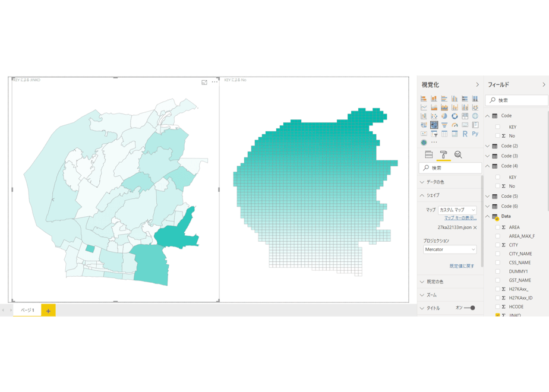Viewport: 549px width, 392px height.
Task: Collapse the シェイプ section
Action: tap(450, 195)
